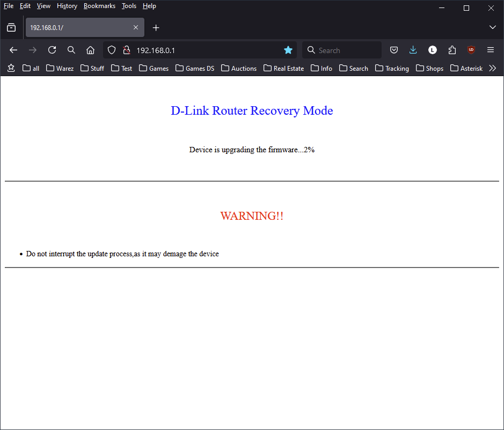Image resolution: width=504 pixels, height=430 pixels.
Task: Open the 'all' bookmarks folder
Action: (31, 69)
